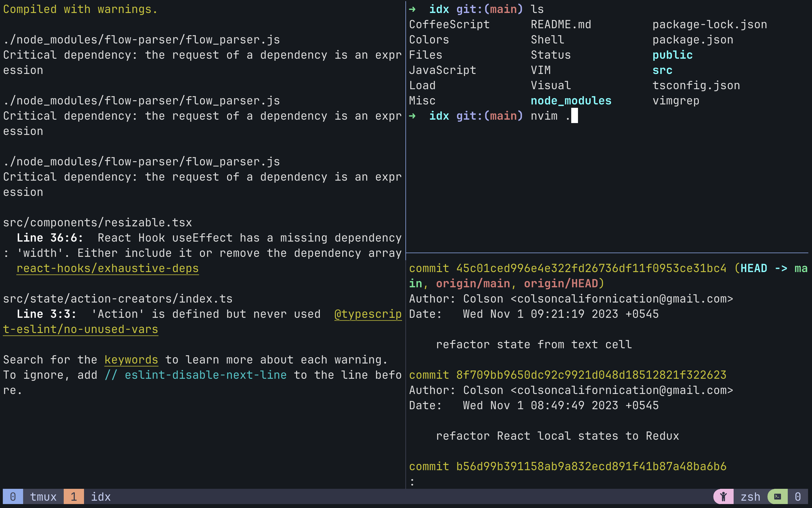The width and height of the screenshot is (812, 508).
Task: Click the src directory name
Action: point(662,70)
